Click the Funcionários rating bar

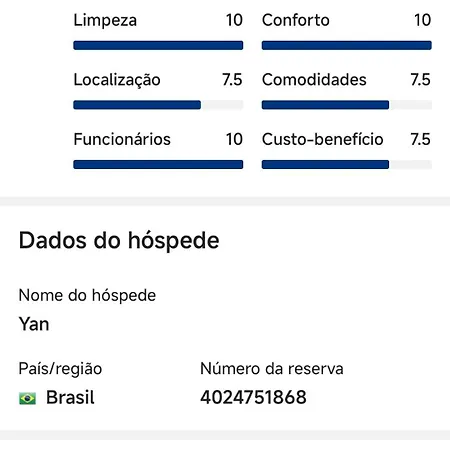[x=158, y=164]
